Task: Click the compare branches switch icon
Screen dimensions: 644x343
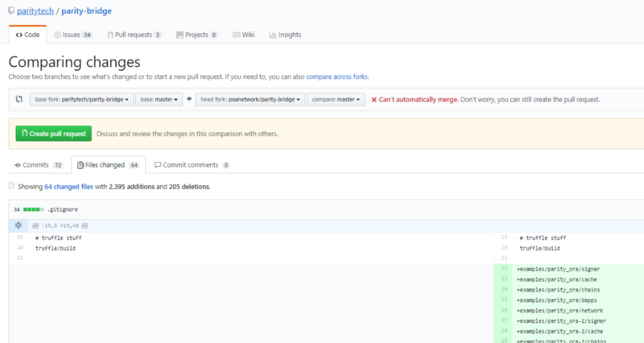Action: pyautogui.click(x=19, y=99)
